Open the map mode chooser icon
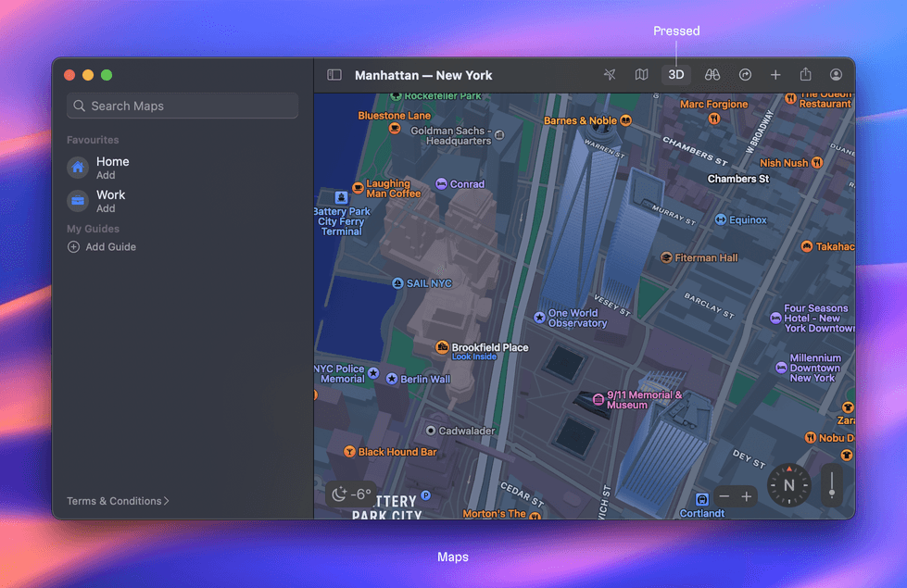 641,75
